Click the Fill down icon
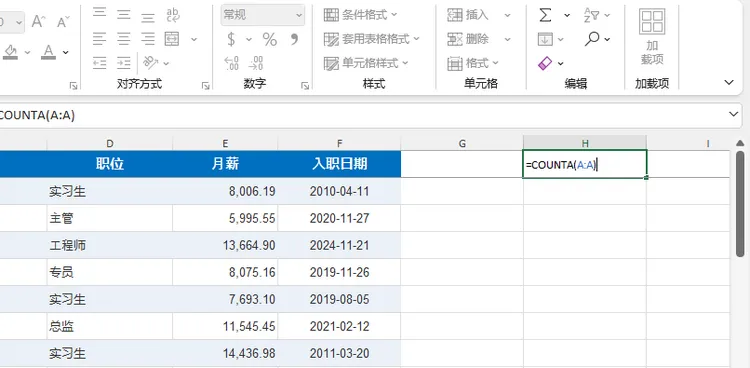The width and height of the screenshot is (750, 368). click(545, 39)
